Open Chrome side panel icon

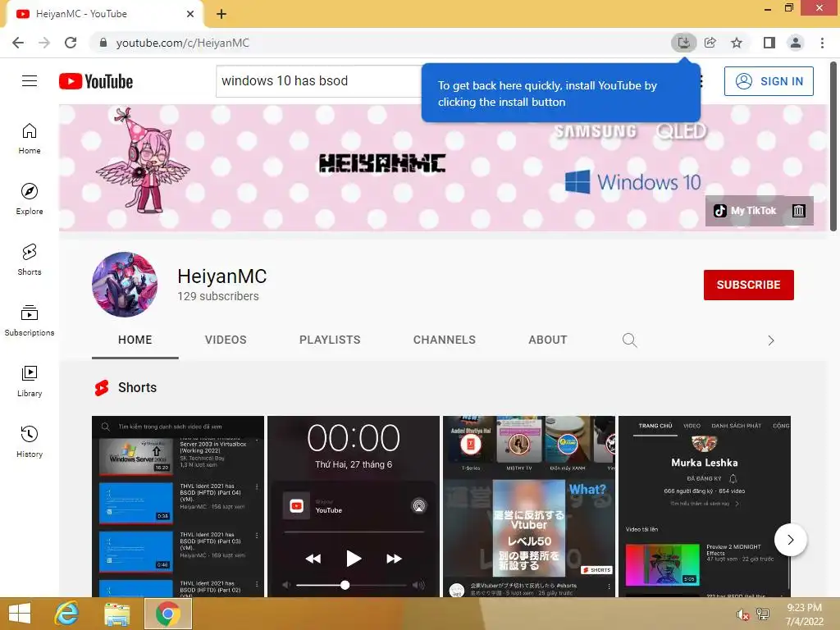click(769, 43)
